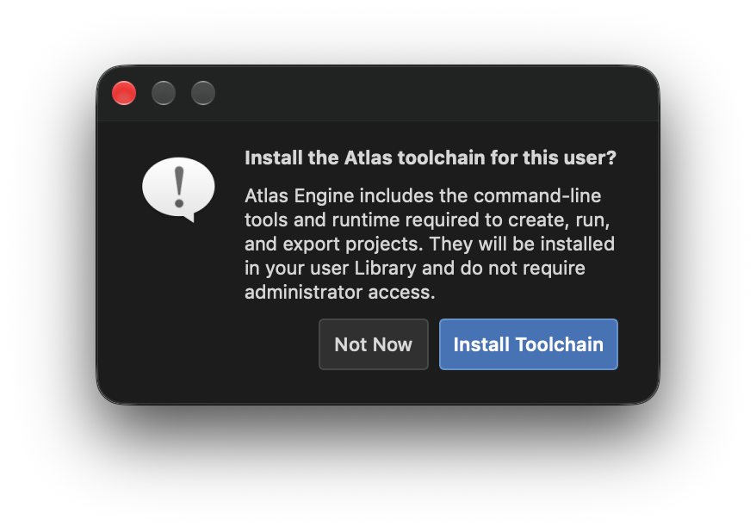Click the Install Toolchain button
The width and height of the screenshot is (756, 532).
tap(529, 344)
